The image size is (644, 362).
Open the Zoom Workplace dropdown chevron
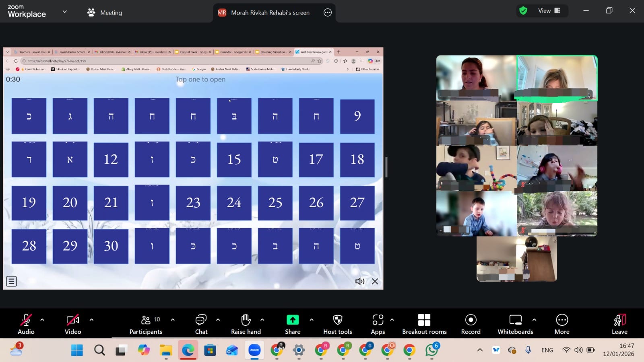(x=64, y=12)
